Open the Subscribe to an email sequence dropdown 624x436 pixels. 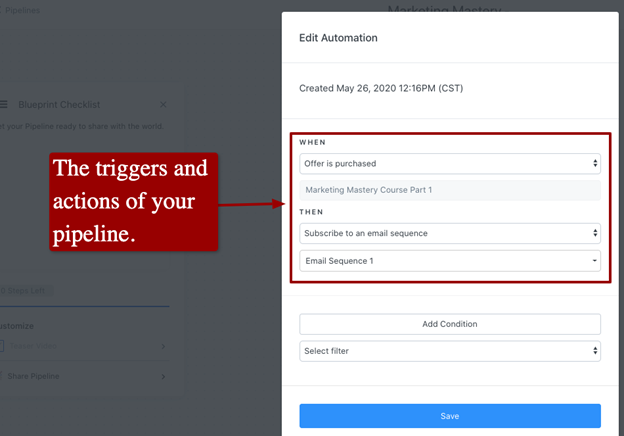coord(450,233)
